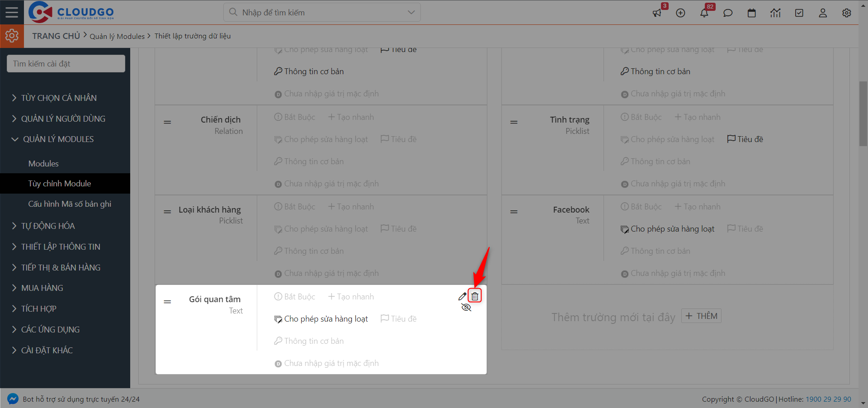Image resolution: width=868 pixels, height=408 pixels.
Task: Click the trash delete icon for Gói quan tâm
Action: [475, 296]
